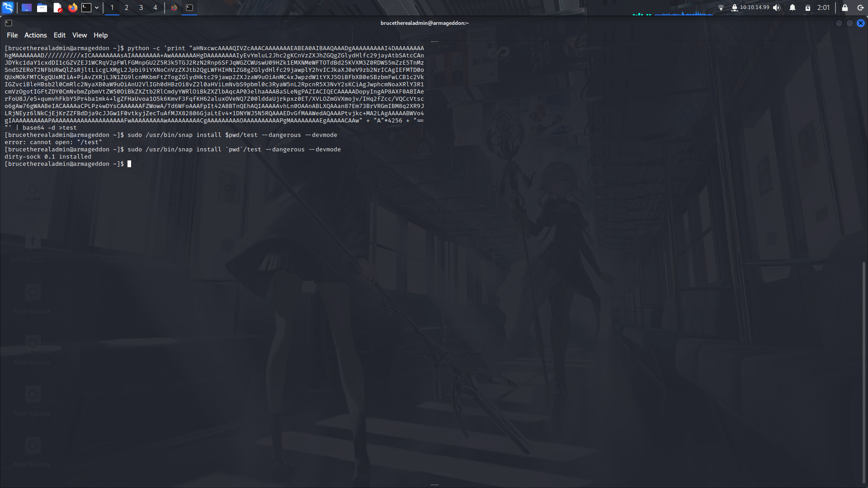868x488 pixels.
Task: Expand the top desktop drawer handle
Action: 434,41
